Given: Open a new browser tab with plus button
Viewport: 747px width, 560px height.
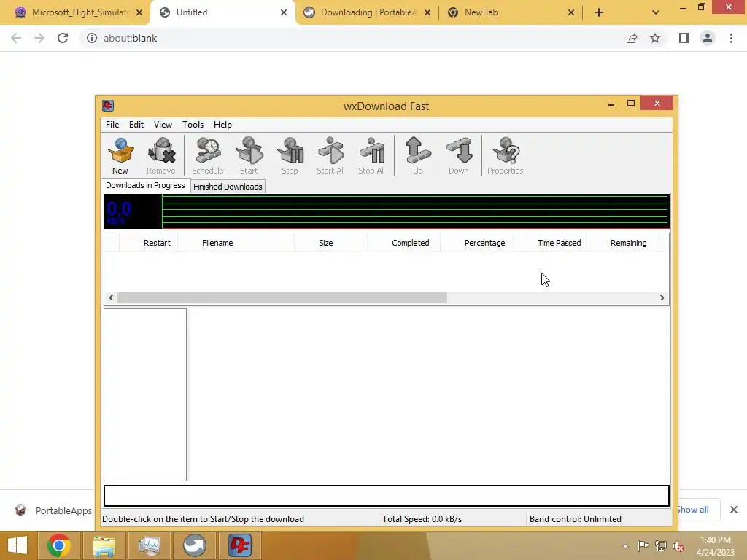Looking at the screenshot, I should coord(599,12).
